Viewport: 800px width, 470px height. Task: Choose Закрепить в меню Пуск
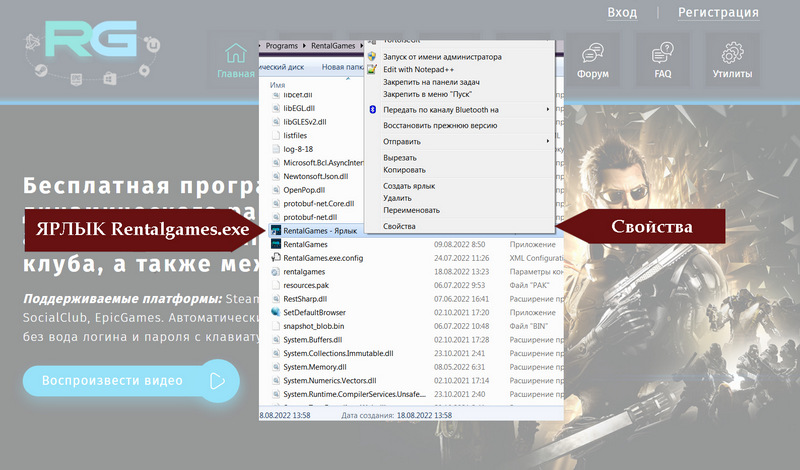point(427,94)
